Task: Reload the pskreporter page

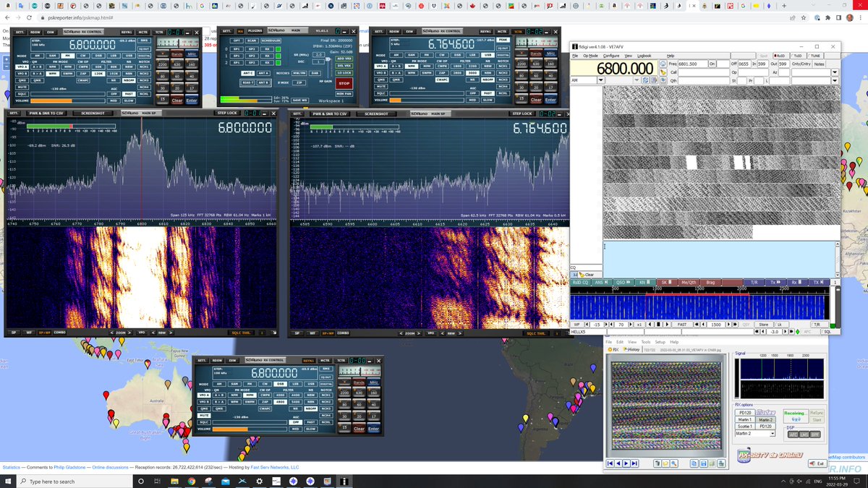Action: [29, 17]
